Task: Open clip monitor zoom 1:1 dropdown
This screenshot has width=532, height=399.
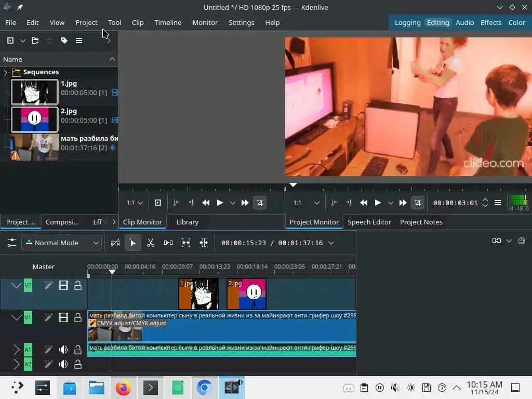Action: pyautogui.click(x=135, y=203)
